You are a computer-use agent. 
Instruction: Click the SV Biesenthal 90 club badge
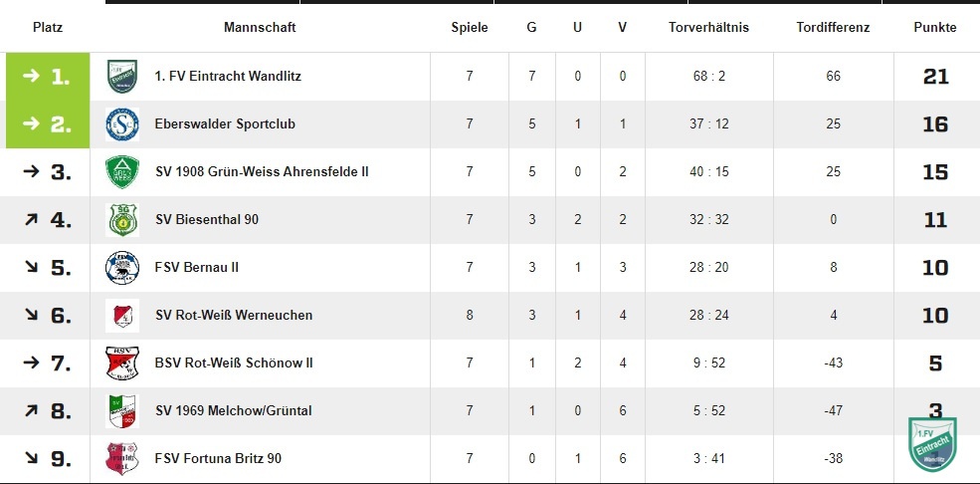coord(121,219)
